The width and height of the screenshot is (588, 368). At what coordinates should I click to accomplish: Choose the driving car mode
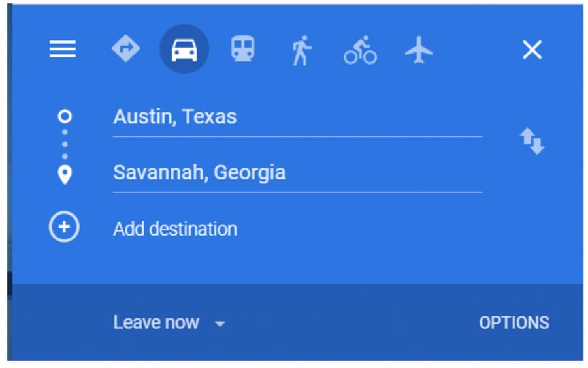point(184,50)
